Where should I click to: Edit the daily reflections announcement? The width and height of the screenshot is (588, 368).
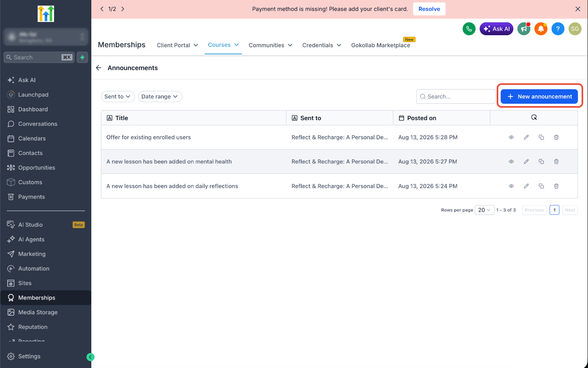[526, 186]
